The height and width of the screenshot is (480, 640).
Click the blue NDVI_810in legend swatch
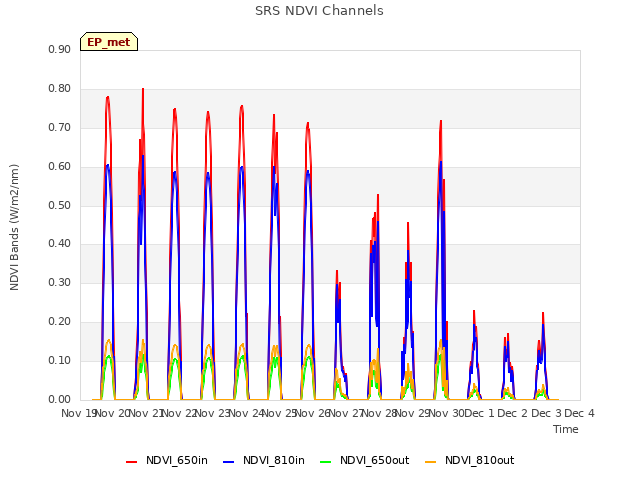click(x=229, y=461)
